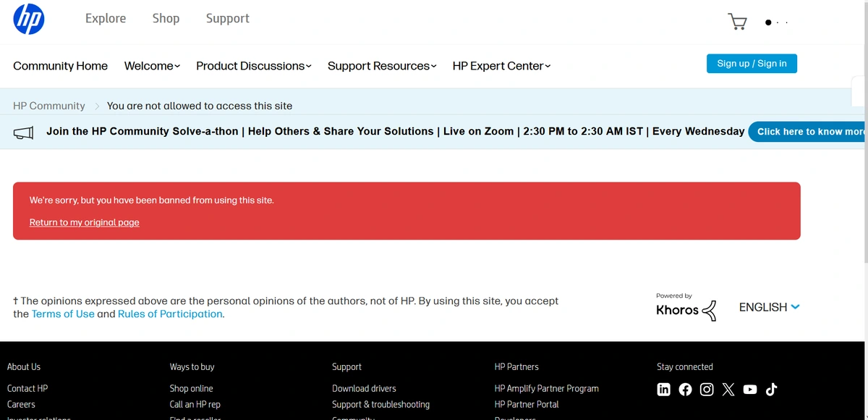
Task: Open HP's Instagram page icon
Action: (707, 390)
